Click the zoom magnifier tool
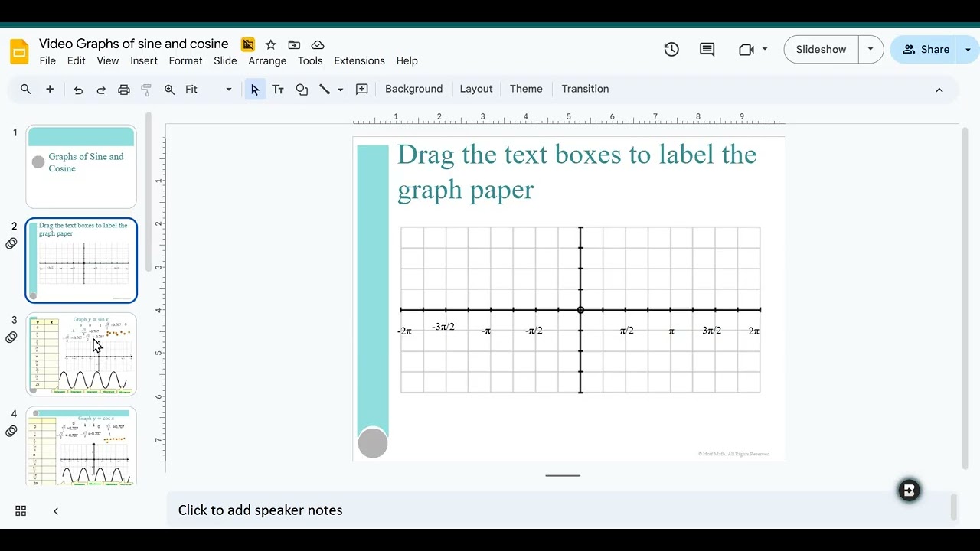Viewport: 980px width, 551px height. (170, 90)
